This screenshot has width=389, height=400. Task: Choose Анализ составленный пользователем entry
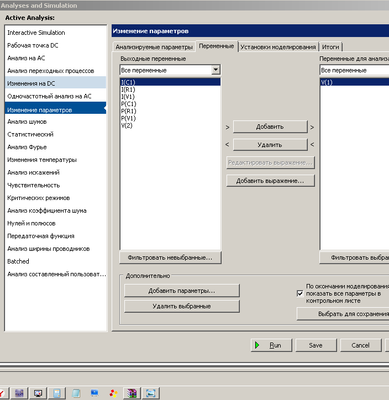pyautogui.click(x=56, y=274)
